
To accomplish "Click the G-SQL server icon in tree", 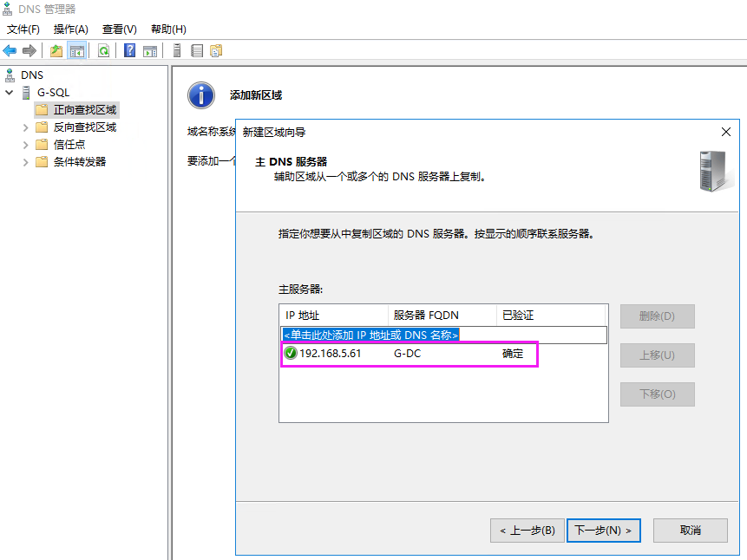I will [26, 93].
